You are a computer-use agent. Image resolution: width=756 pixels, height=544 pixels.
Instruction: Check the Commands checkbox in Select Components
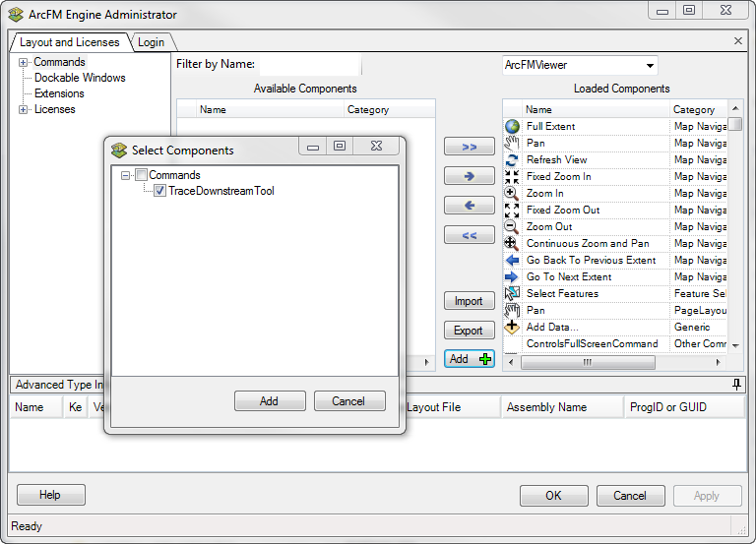[x=142, y=174]
